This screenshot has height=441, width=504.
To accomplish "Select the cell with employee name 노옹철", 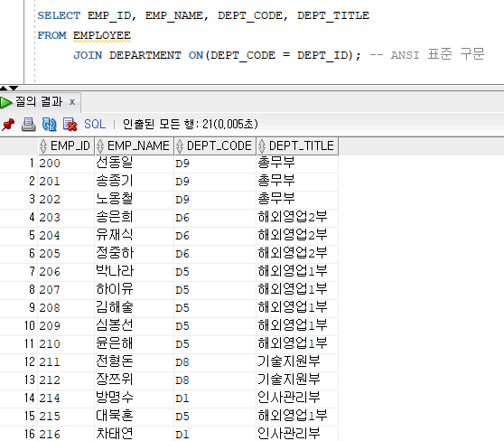I will 135,199.
